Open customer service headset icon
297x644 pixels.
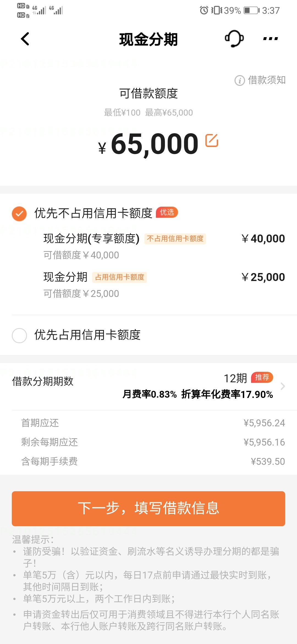[234, 39]
